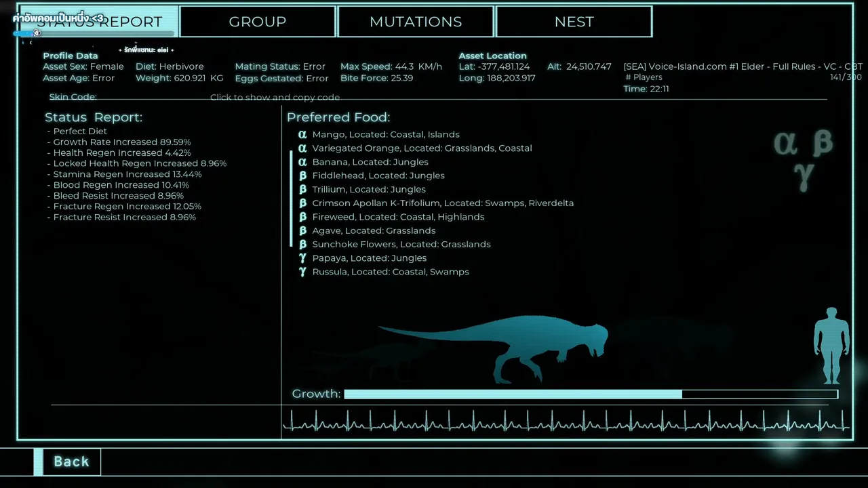868x488 pixels.
Task: Click the Growth progress bar
Action: click(x=591, y=394)
